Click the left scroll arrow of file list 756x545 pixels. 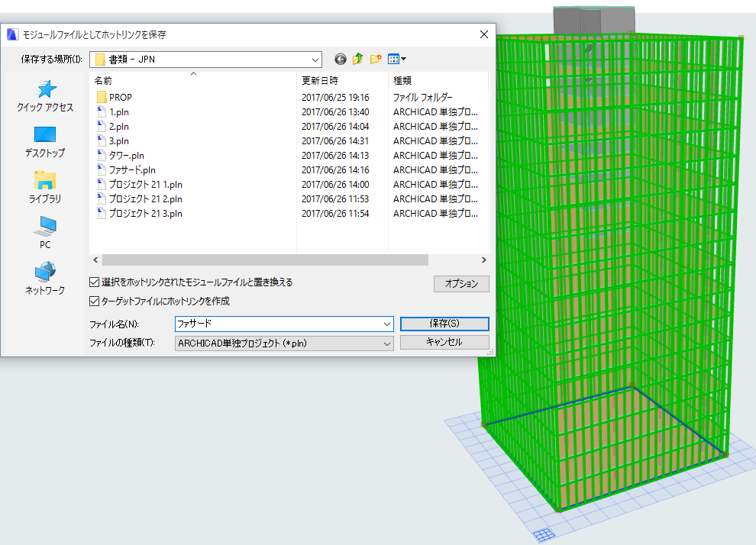95,260
